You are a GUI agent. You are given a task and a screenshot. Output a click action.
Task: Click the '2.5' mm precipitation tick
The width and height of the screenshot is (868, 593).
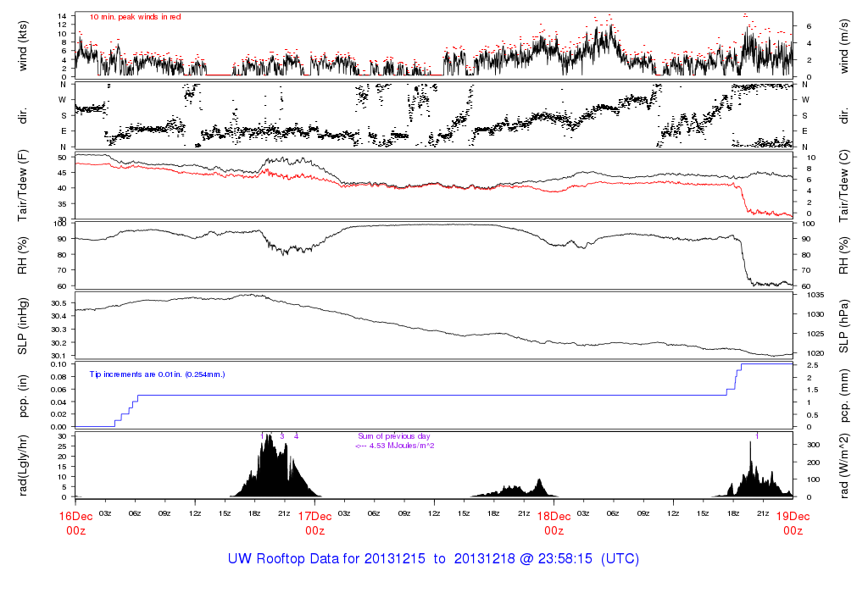[813, 366]
